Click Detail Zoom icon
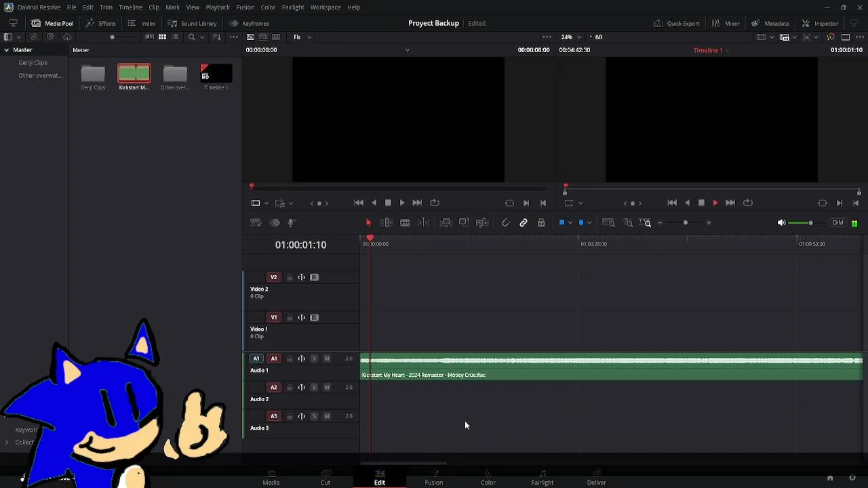The height and width of the screenshot is (488, 868). tap(628, 223)
